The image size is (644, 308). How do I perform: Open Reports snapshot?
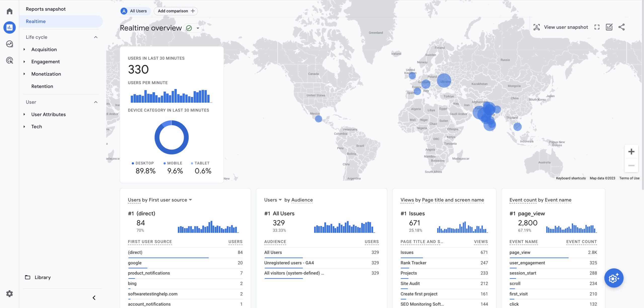(x=46, y=9)
